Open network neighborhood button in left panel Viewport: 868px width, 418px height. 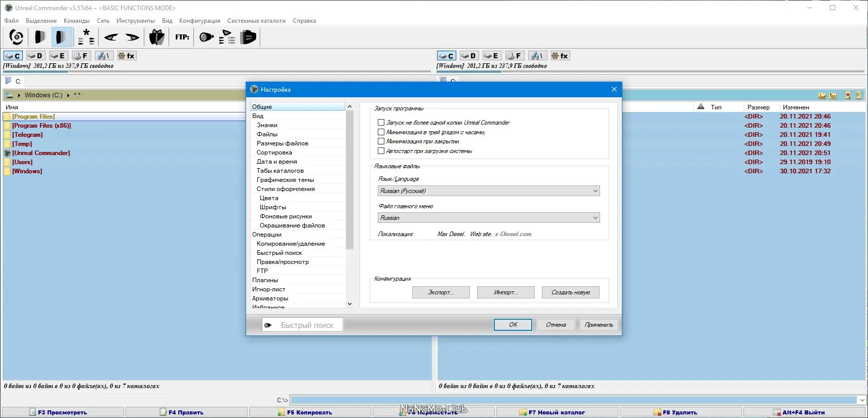click(103, 56)
